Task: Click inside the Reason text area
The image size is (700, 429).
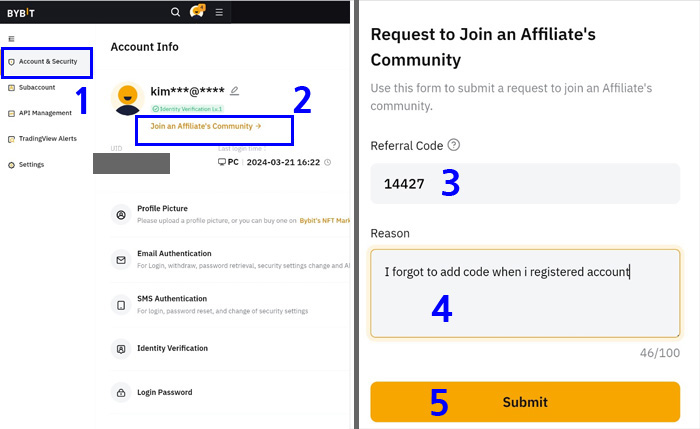Action: pos(525,293)
